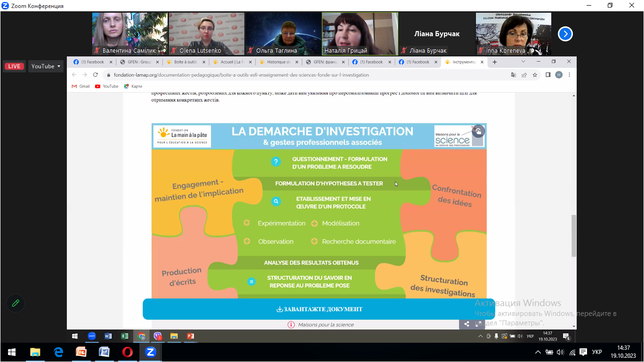Open the Gmail bookmark
The height and width of the screenshot is (362, 644).
pos(80,87)
